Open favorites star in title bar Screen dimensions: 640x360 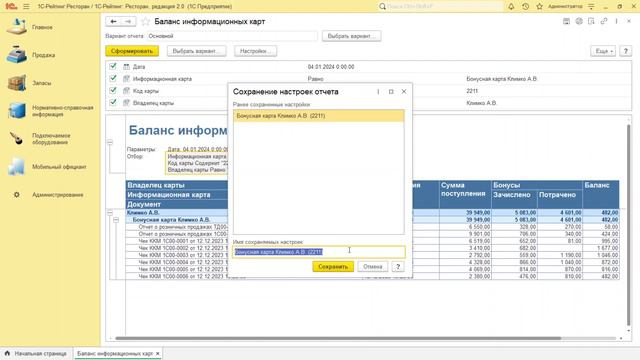[539, 7]
